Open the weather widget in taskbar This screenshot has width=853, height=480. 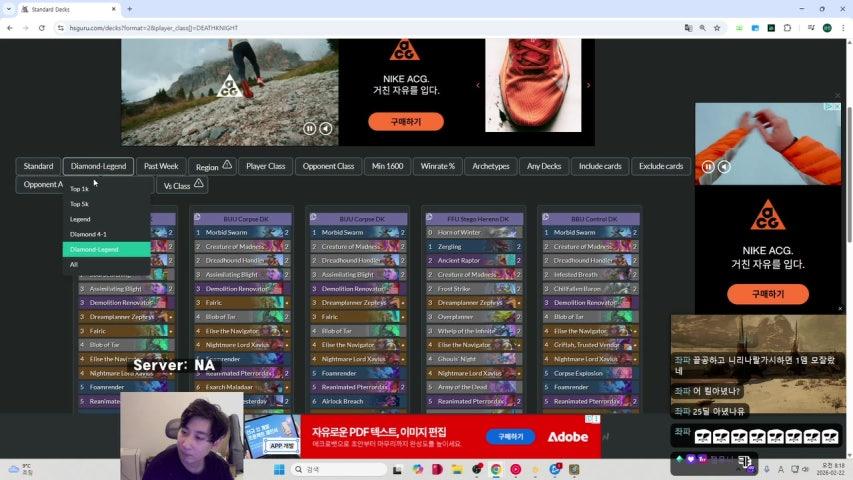[x=20, y=469]
